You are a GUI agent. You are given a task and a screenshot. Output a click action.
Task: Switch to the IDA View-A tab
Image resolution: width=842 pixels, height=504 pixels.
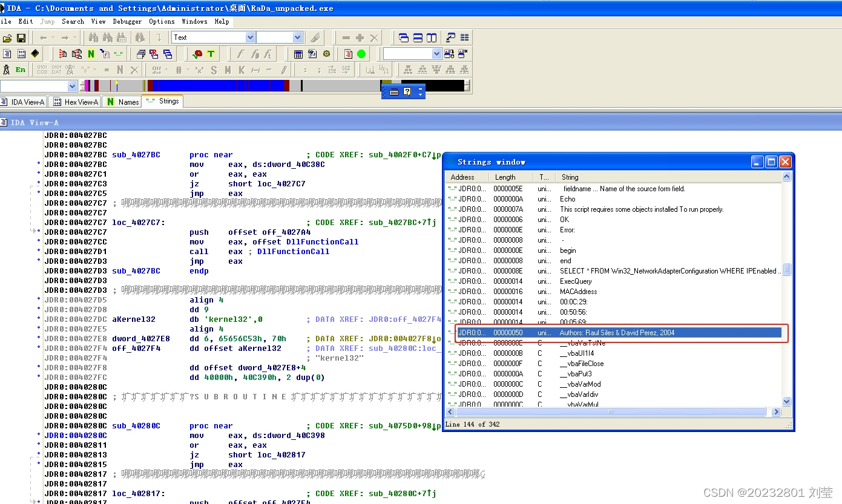[x=23, y=102]
